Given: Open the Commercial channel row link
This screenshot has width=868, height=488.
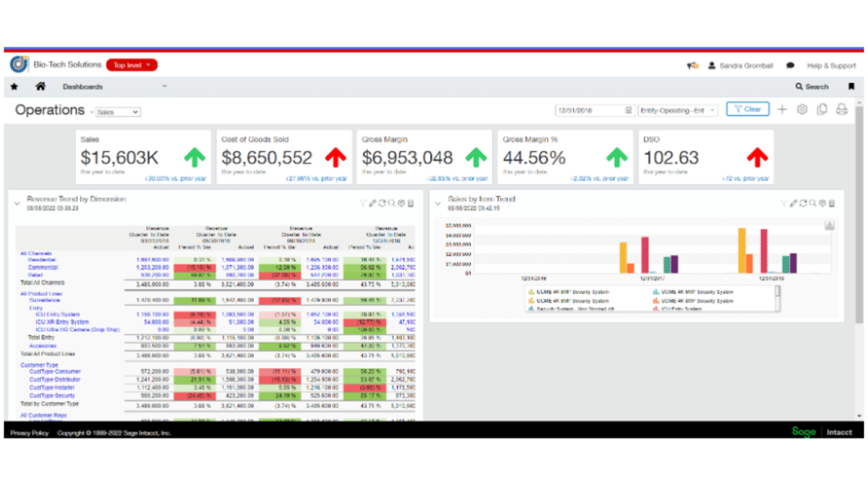Looking at the screenshot, I should tap(43, 267).
